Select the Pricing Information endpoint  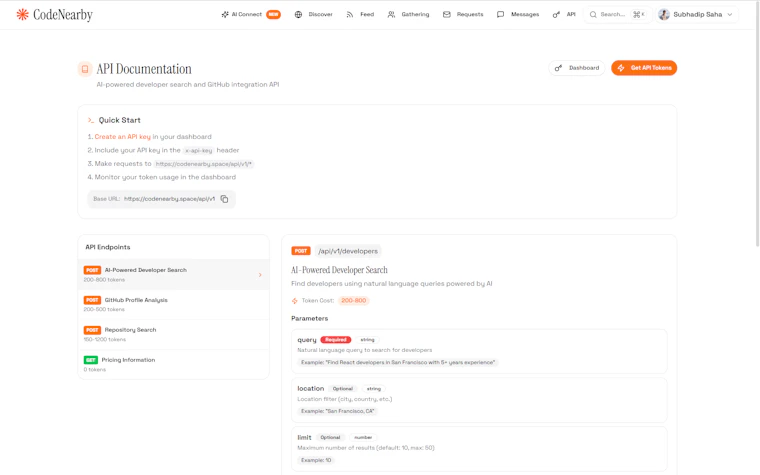[x=174, y=364]
